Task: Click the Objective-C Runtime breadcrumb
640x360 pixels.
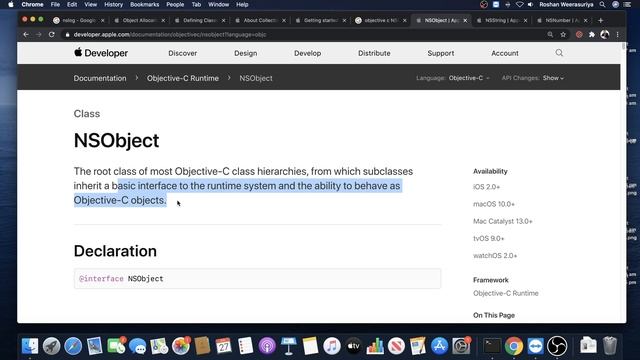Action: (x=183, y=78)
